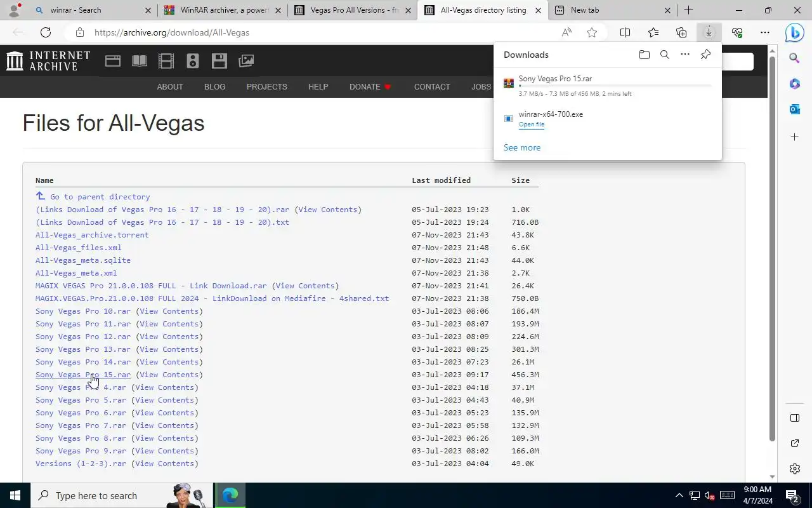
Task: Open Split screen icon
Action: tap(625, 32)
